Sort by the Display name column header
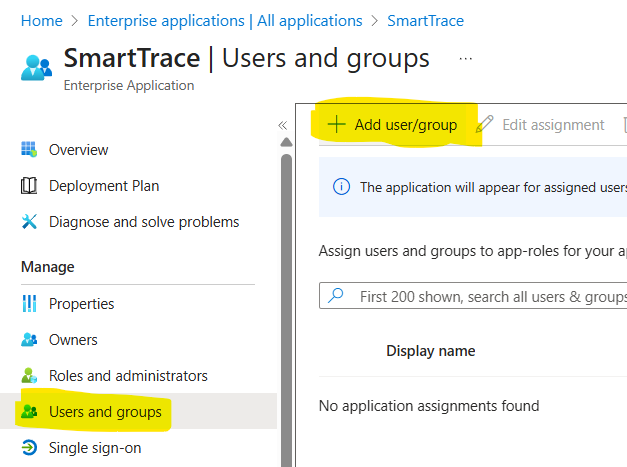 (x=430, y=351)
